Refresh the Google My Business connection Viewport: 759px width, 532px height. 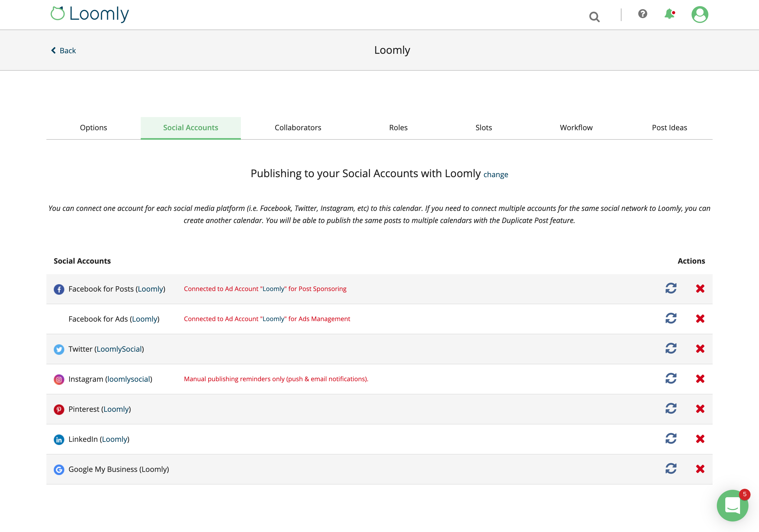tap(671, 468)
